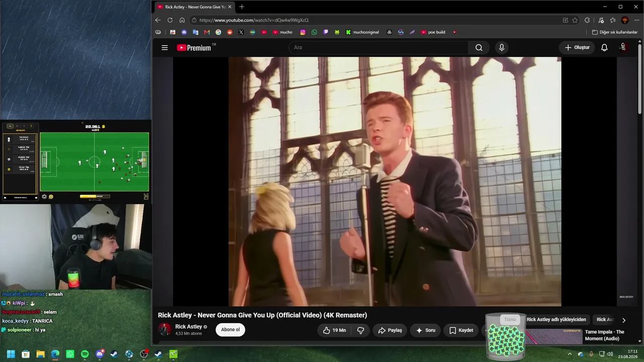Go back to the previous page
This screenshot has width=644, height=362.
[x=158, y=20]
